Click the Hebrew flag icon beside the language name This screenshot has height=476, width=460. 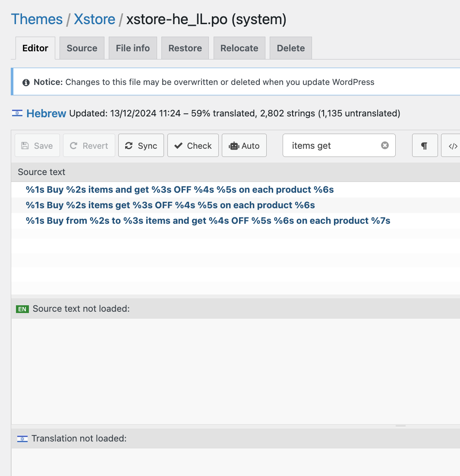click(x=17, y=113)
